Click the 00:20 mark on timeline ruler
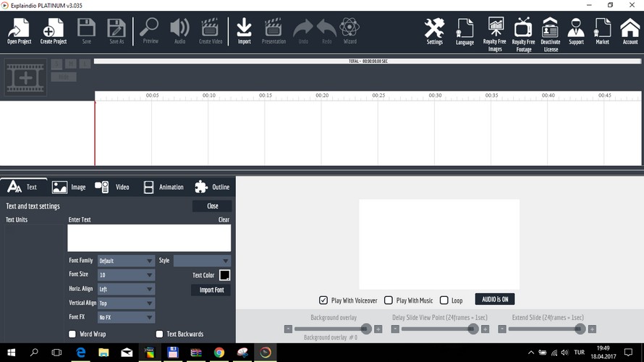Image resolution: width=644 pixels, height=362 pixels. (322, 96)
